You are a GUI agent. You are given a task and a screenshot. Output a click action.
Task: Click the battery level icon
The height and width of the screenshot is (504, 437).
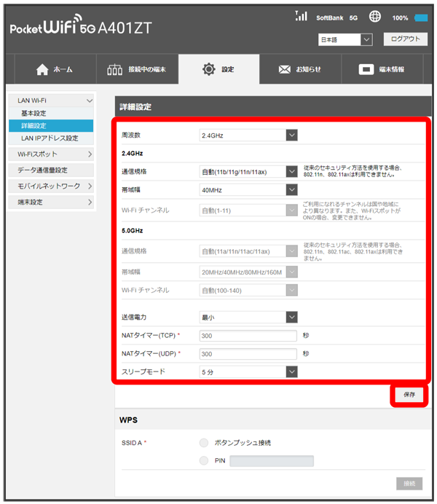pyautogui.click(x=421, y=17)
